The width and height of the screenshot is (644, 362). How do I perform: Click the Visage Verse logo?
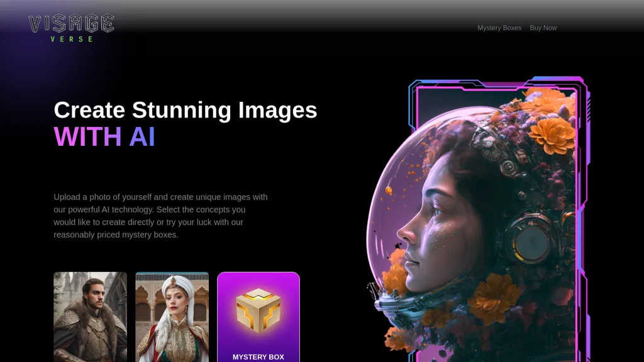[x=72, y=28]
